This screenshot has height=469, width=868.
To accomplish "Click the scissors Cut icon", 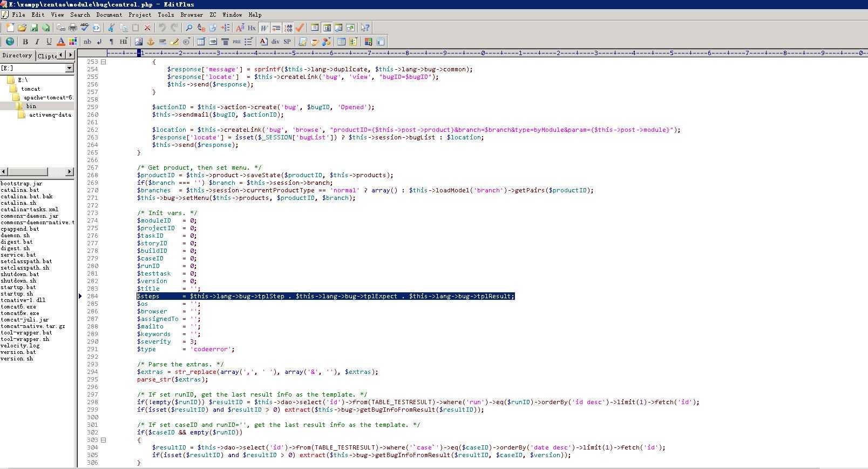I will [111, 28].
